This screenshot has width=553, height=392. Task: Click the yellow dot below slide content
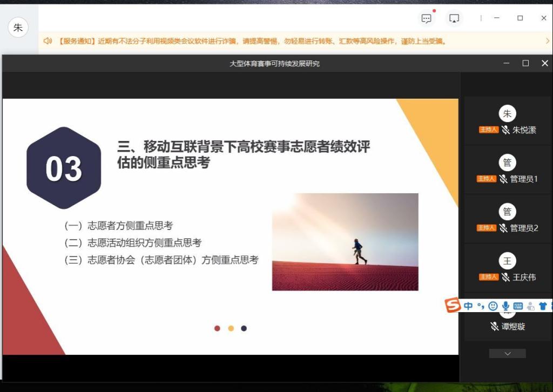[231, 328]
